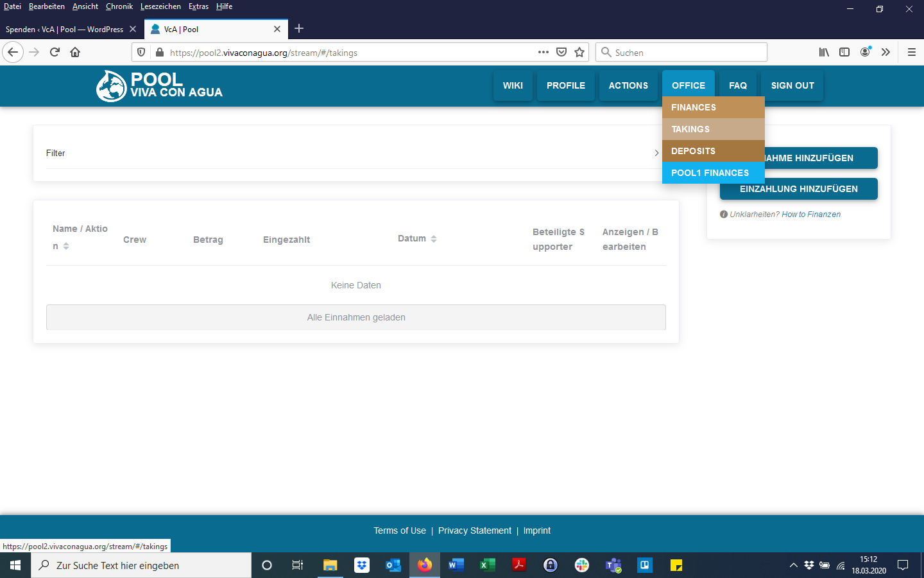Open the Firefox library icon

pos(824,53)
